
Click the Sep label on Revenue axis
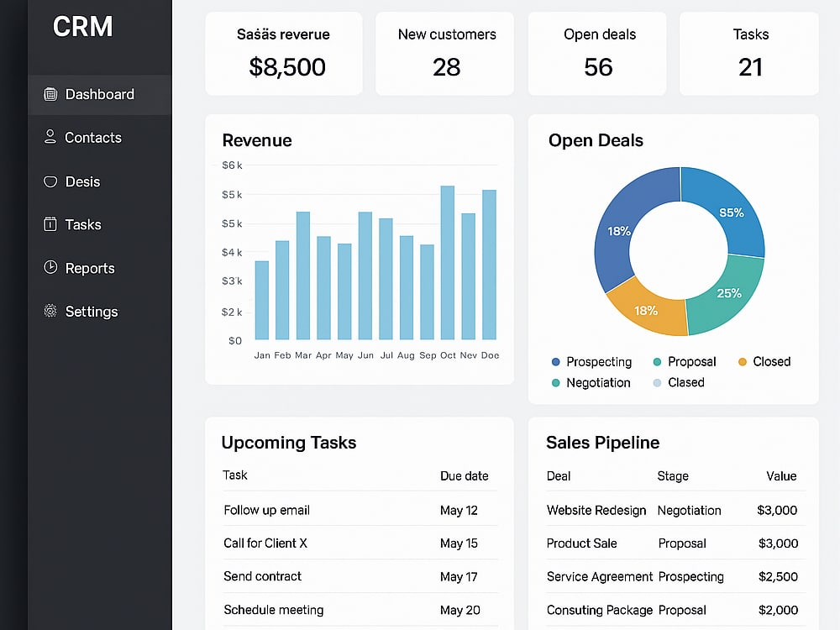pyautogui.click(x=428, y=355)
